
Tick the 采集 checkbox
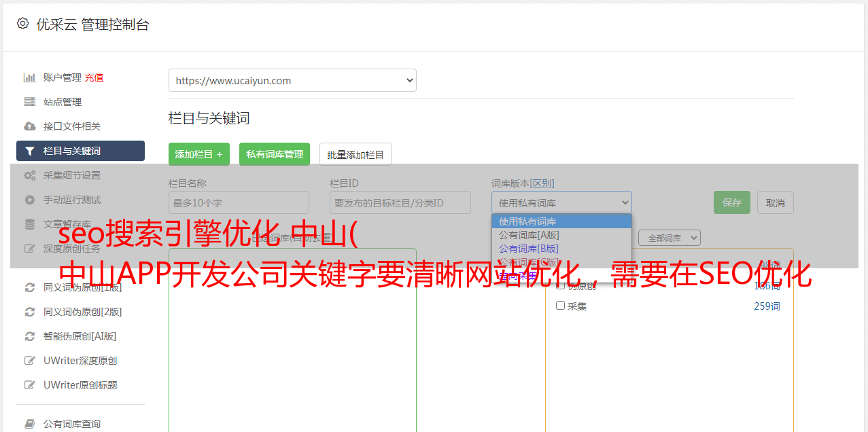click(561, 306)
